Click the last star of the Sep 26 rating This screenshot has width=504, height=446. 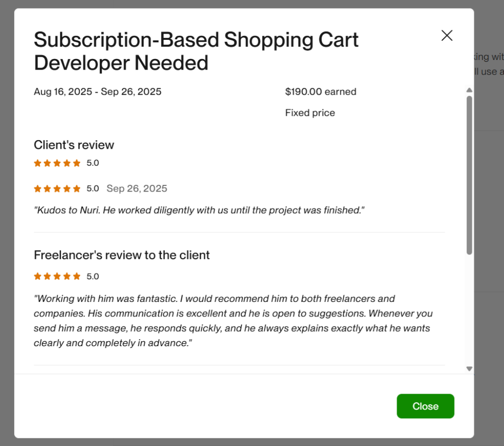click(x=76, y=188)
